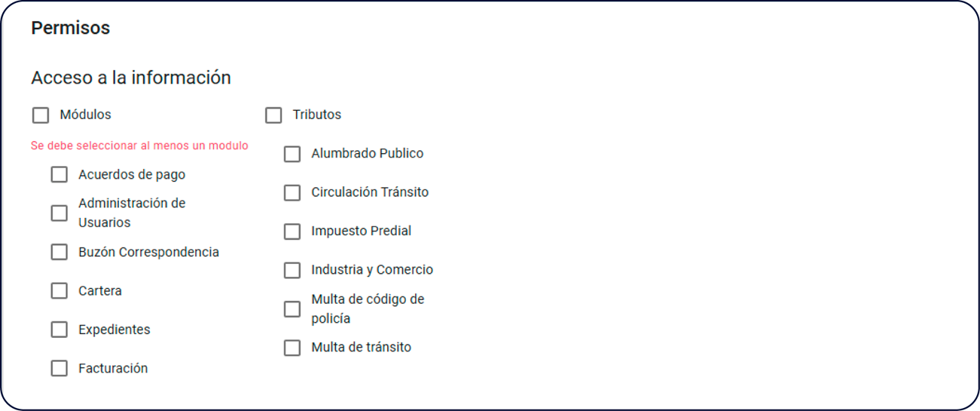
Task: Check the Módulos parent checkbox
Action: 41,115
